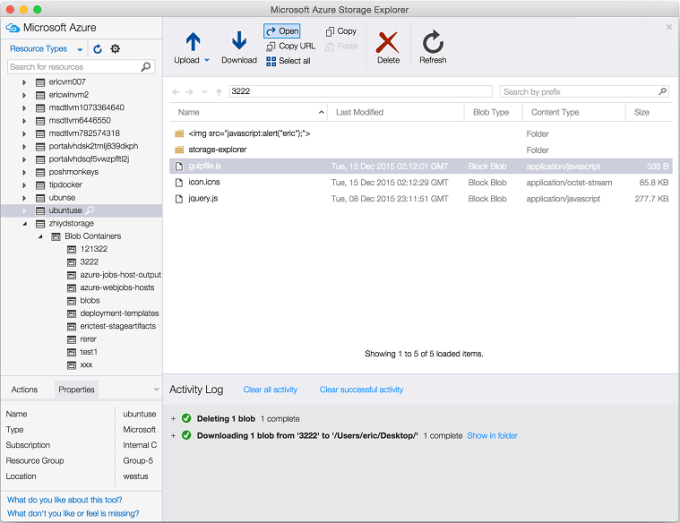Click Copy URL in the toolbar
Viewport: 680px width, 523px height.
point(291,46)
